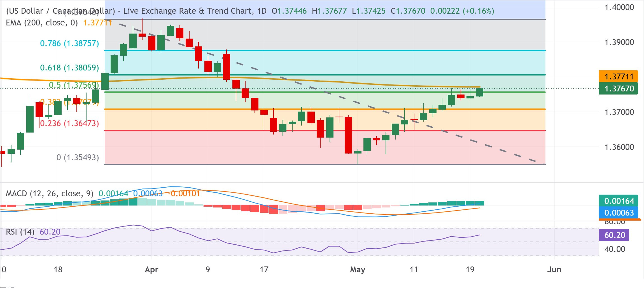Click the 1.36000 price scale label
This screenshot has width=644, height=288.
point(619,147)
